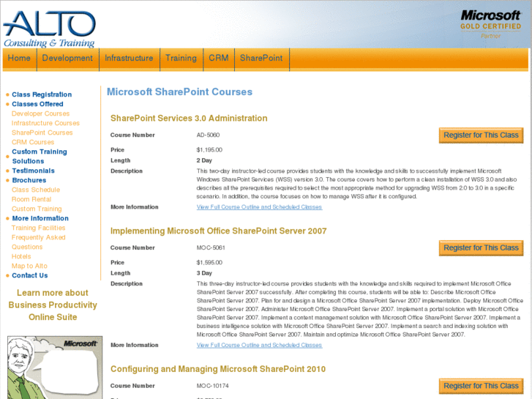This screenshot has height=399, width=532.
Task: Register for Configuring and Managing SharePoint 2010 class
Action: point(481,386)
